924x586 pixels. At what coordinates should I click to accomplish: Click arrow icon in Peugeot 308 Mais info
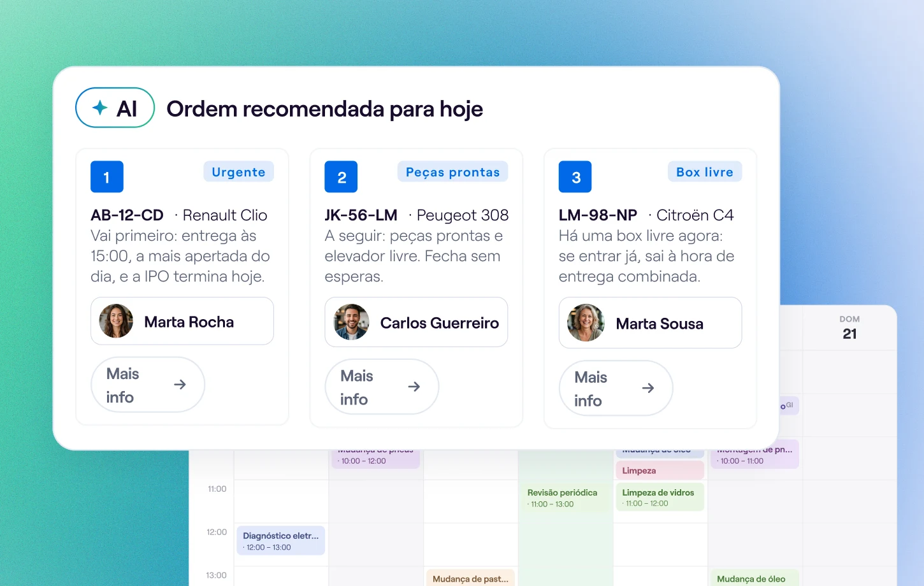(x=414, y=387)
